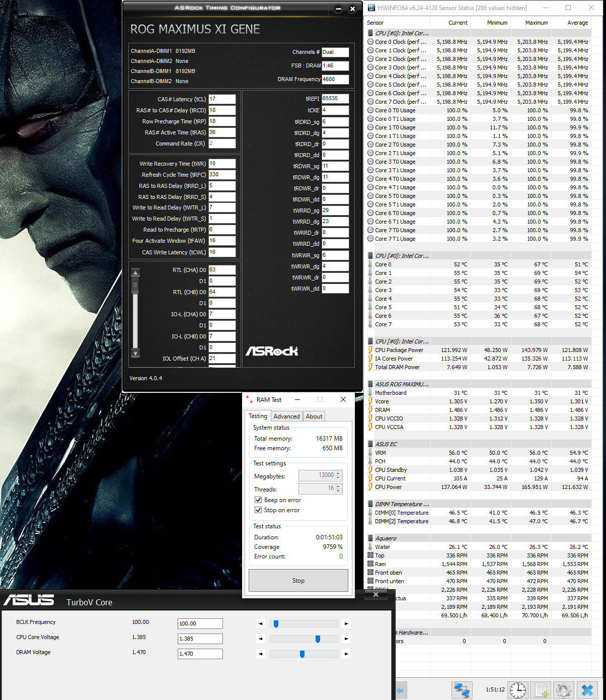Click the HWiNFO64 title bar app icon

click(371, 8)
